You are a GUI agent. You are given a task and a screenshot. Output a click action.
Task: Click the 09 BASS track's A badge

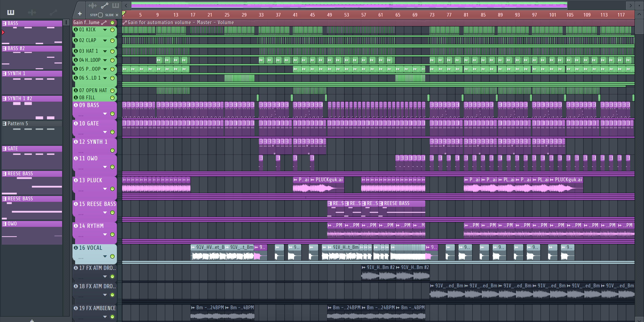click(76, 105)
